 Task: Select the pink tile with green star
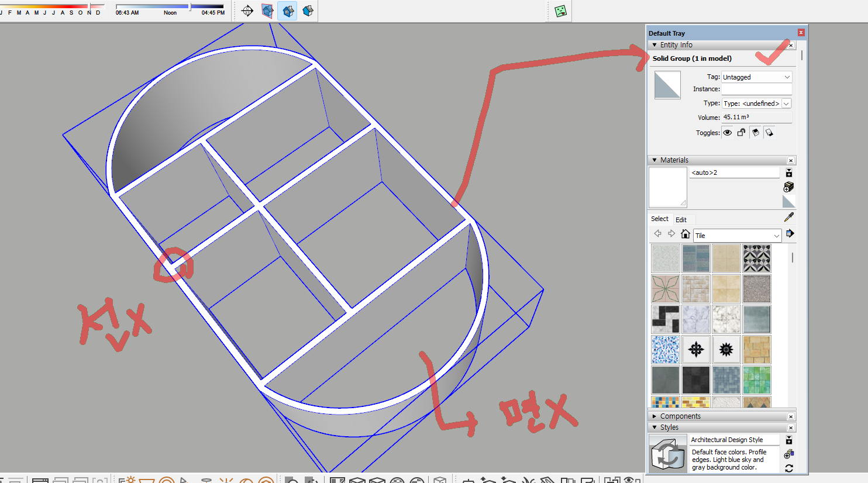[x=666, y=289]
